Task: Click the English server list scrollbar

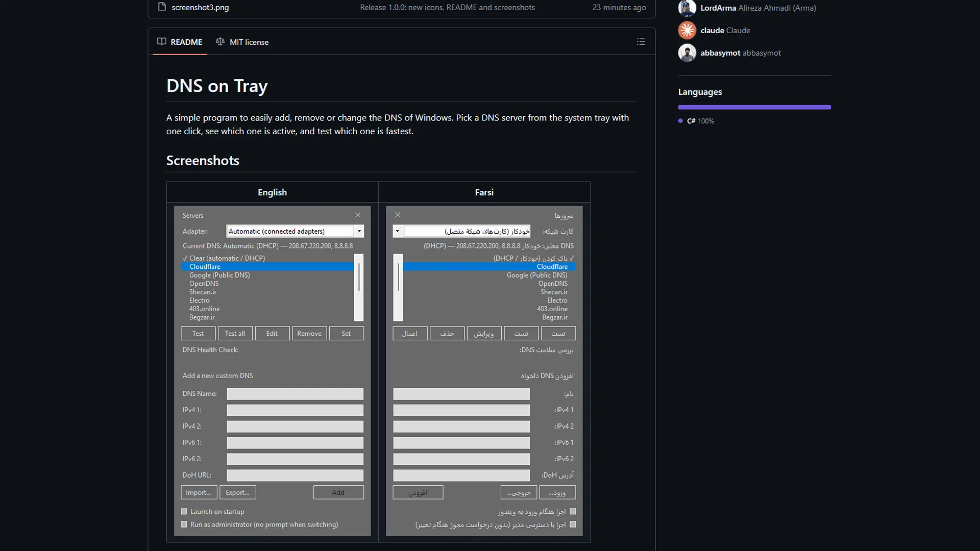Action: point(359,288)
